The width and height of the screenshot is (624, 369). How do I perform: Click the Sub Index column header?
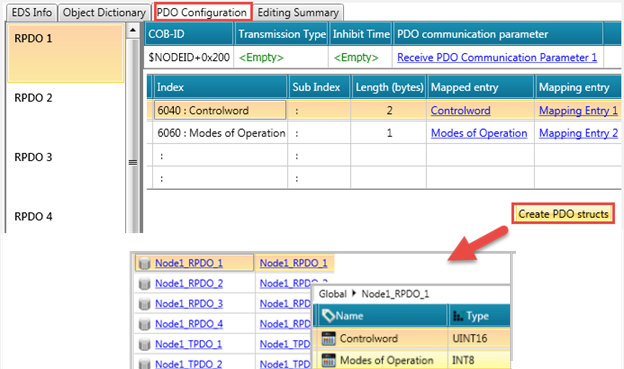[x=319, y=87]
